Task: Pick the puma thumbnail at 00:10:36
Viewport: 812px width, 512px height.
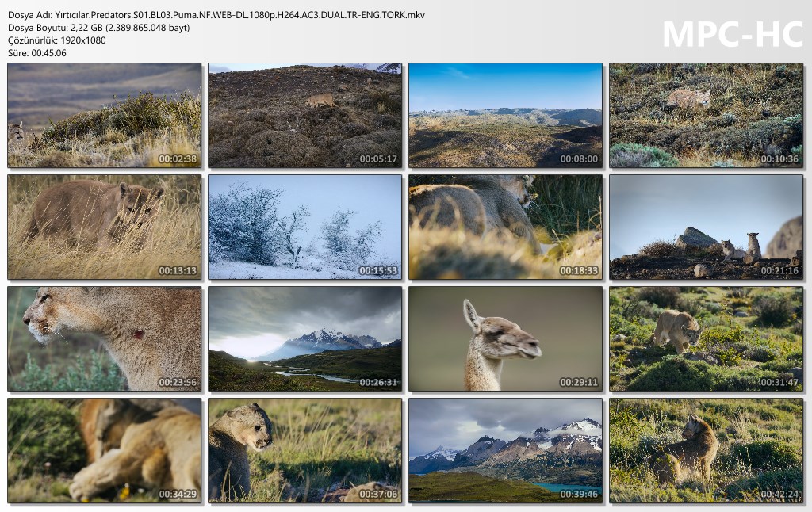Action: coord(706,116)
